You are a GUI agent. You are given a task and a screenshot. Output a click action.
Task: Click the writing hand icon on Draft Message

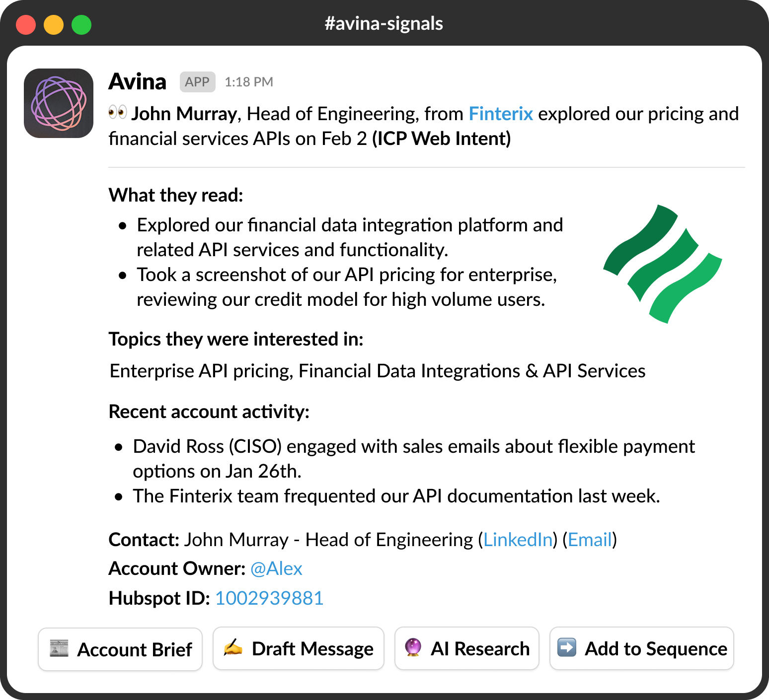coord(233,648)
